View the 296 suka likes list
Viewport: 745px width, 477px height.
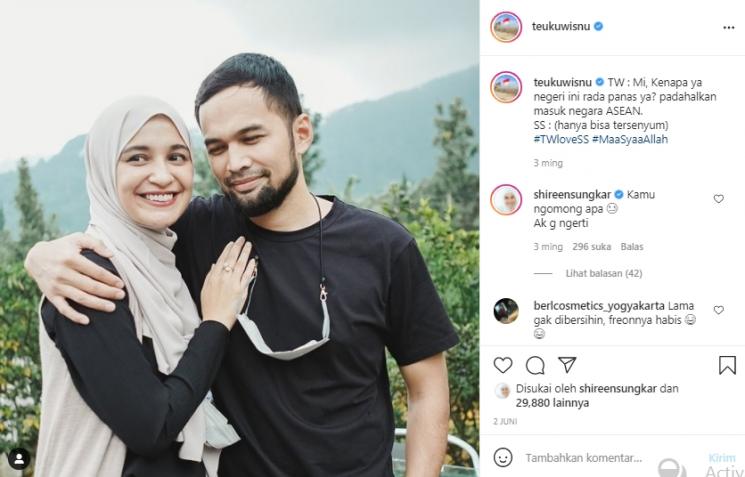(x=591, y=247)
